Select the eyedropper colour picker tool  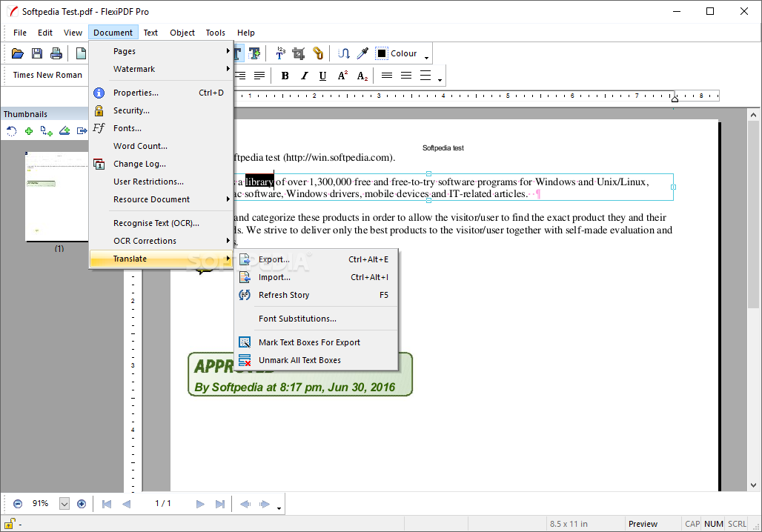click(362, 53)
